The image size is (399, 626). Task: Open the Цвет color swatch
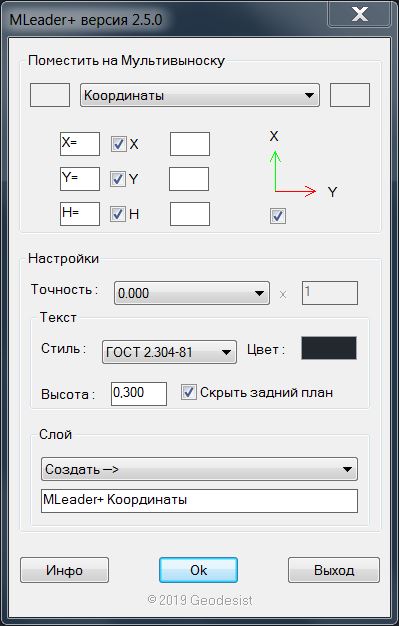coord(329,348)
